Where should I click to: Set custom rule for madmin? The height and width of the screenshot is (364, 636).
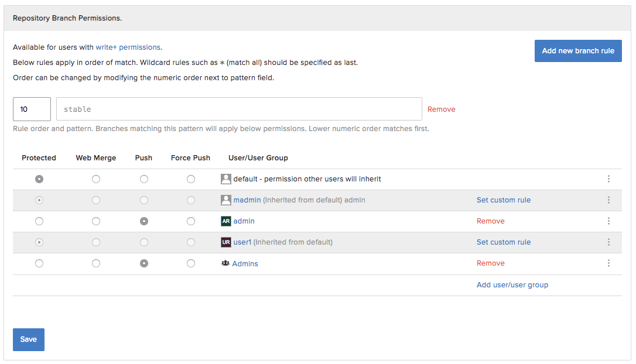[x=503, y=200]
